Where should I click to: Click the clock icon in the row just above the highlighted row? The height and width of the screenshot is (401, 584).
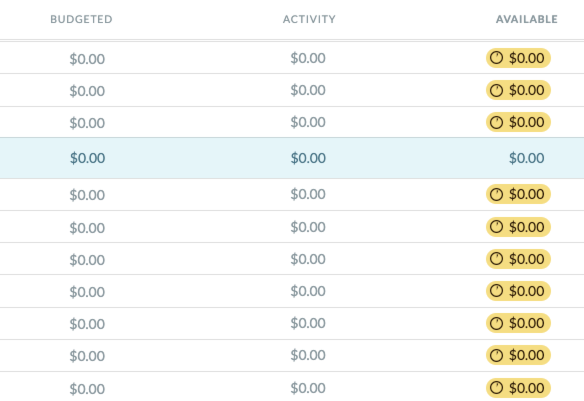click(x=496, y=122)
